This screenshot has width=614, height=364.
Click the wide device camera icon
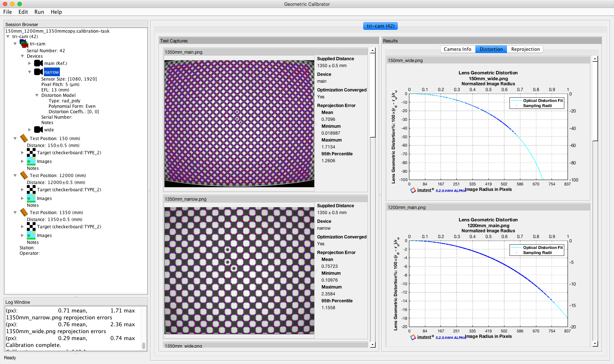coord(38,130)
